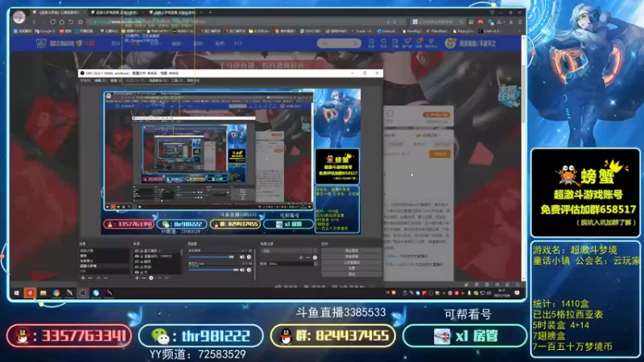
Task: Move scene up arrow in Scenes panel
Action: pos(98,278)
